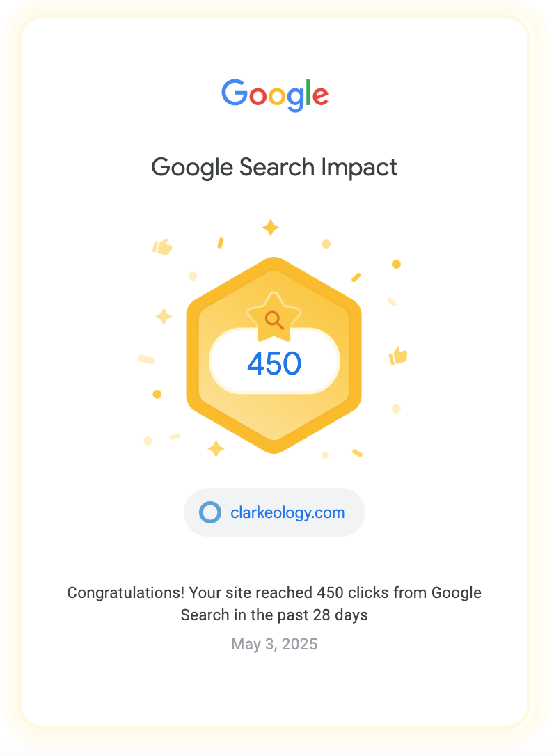Viewport: 554px width, 756px height.
Task: Click the solid orange dot left of badge bottom
Action: [157, 395]
